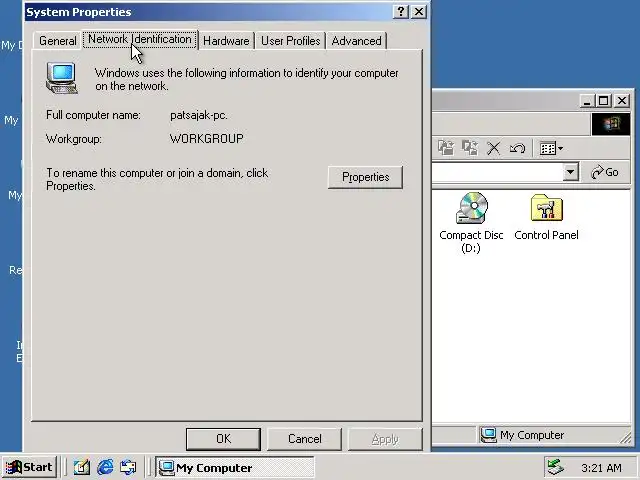Maximize the My Computer window

click(604, 100)
